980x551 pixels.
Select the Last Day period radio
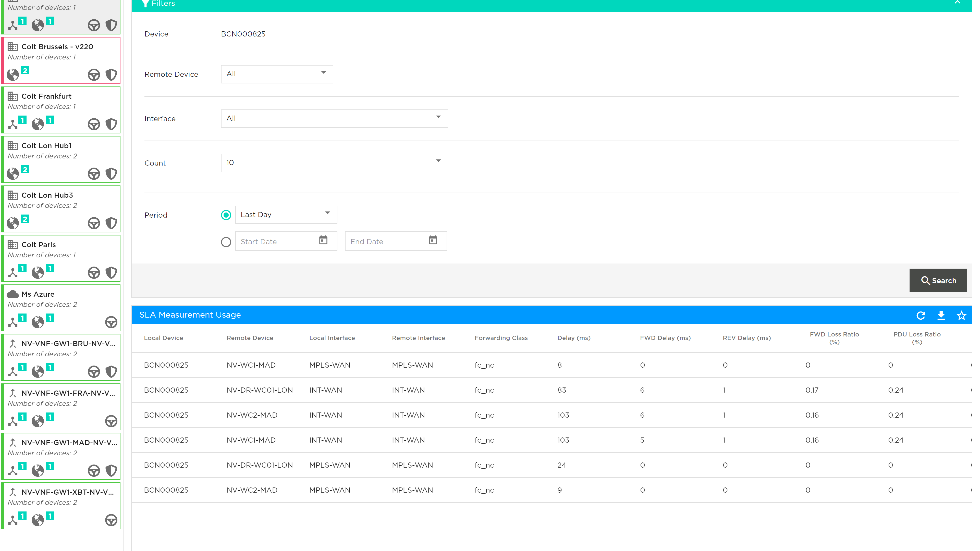click(x=226, y=215)
